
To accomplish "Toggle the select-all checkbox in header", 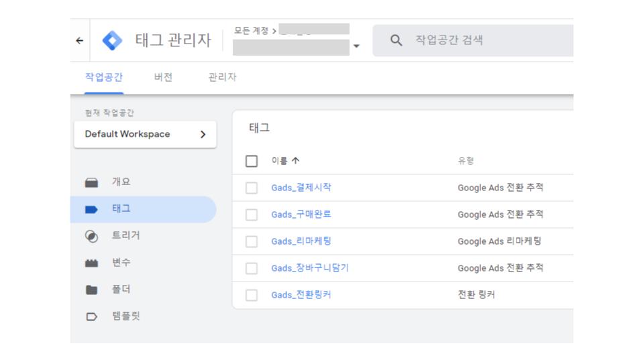I will coord(252,161).
